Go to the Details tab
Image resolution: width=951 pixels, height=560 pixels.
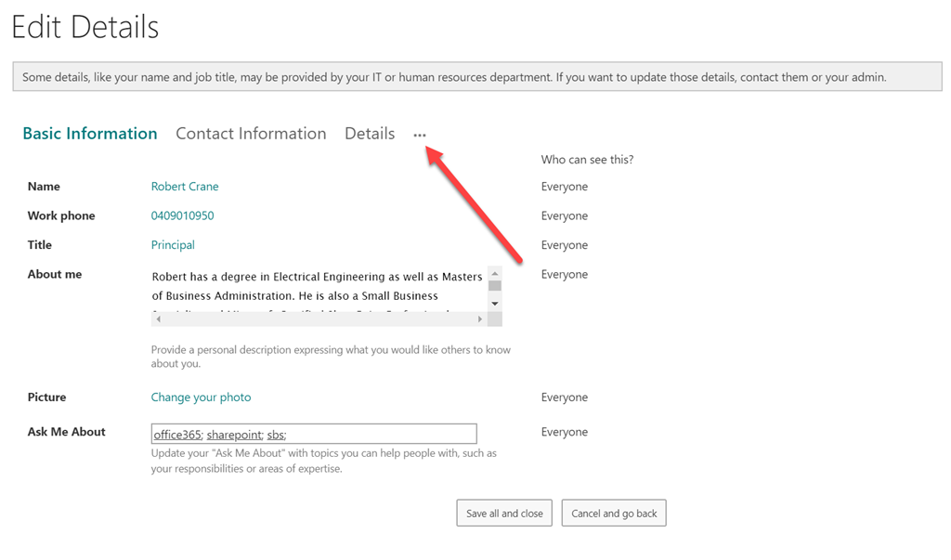(370, 134)
